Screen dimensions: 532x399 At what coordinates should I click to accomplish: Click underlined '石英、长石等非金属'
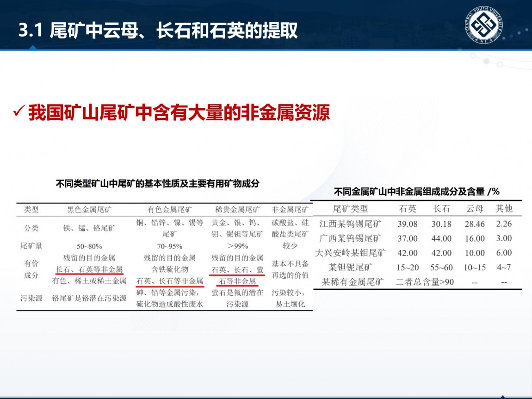coord(170,281)
